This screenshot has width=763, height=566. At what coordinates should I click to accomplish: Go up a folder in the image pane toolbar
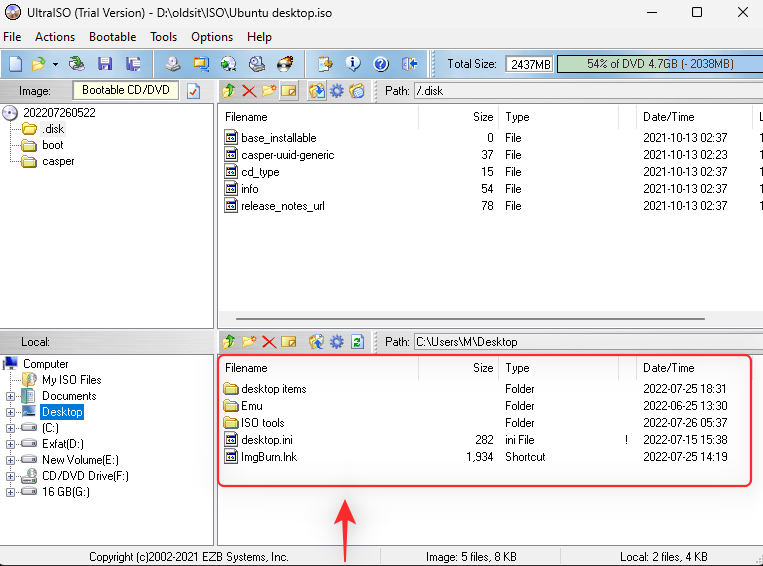point(229,91)
